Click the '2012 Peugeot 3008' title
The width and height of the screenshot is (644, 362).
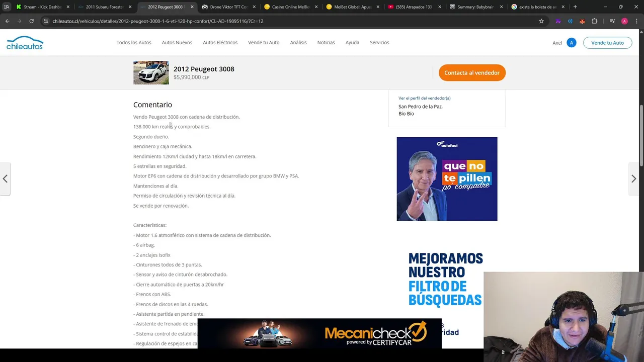(204, 69)
